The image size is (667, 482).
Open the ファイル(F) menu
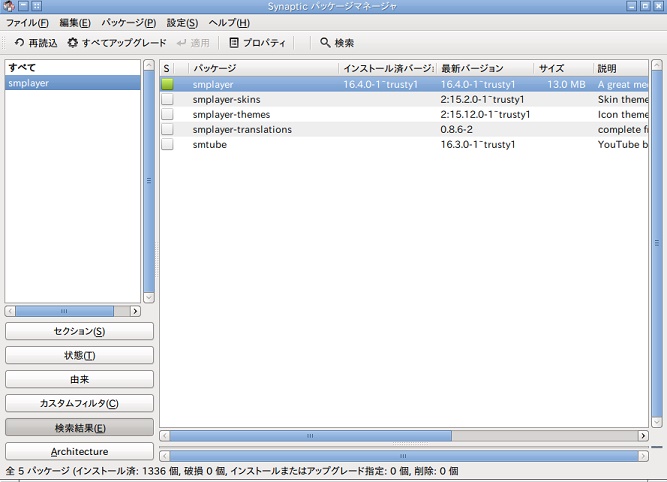27,23
